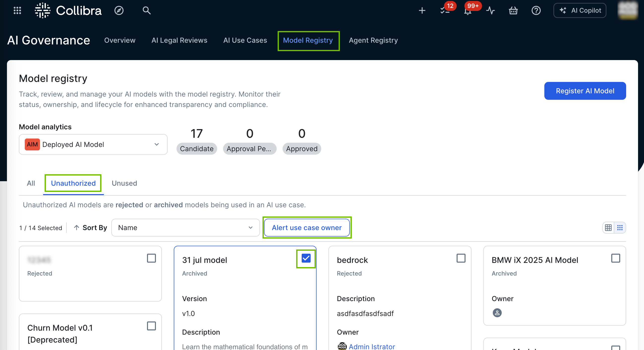The height and width of the screenshot is (350, 644).
Task: Open the data basket icon
Action: click(x=513, y=10)
